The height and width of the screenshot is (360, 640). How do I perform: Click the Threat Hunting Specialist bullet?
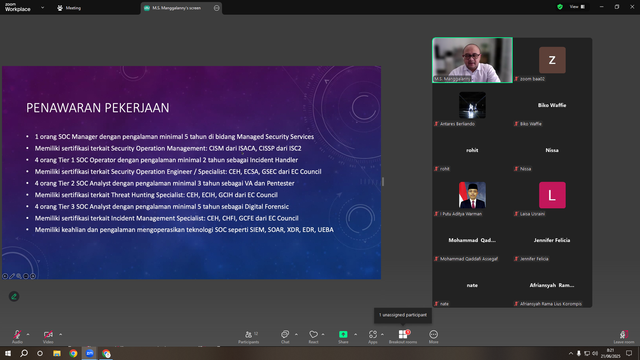pyautogui.click(x=156, y=195)
